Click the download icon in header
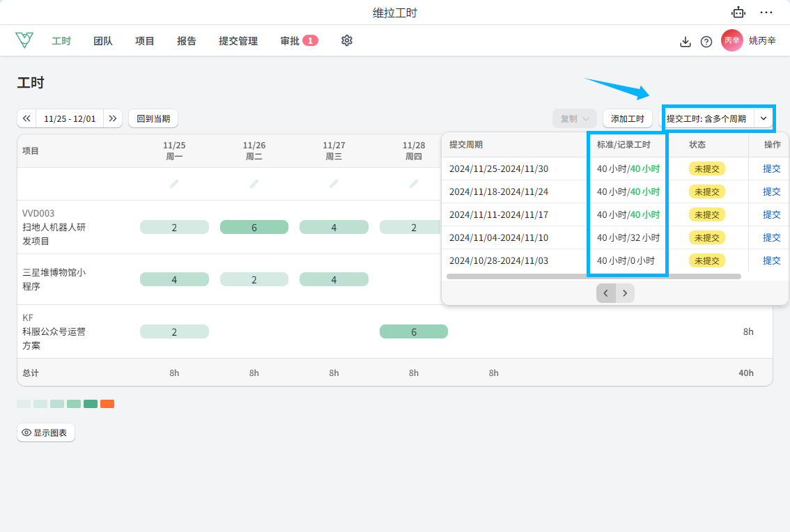The width and height of the screenshot is (790, 532). 686,41
